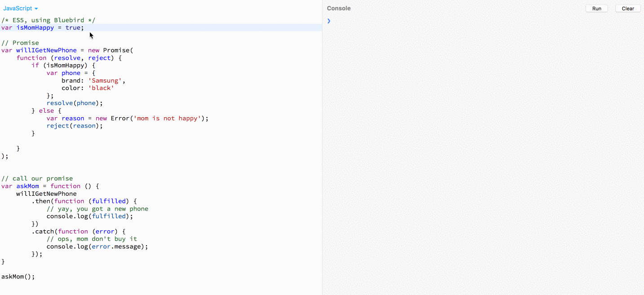
Task: Click the '} else {' line
Action: coord(46,110)
